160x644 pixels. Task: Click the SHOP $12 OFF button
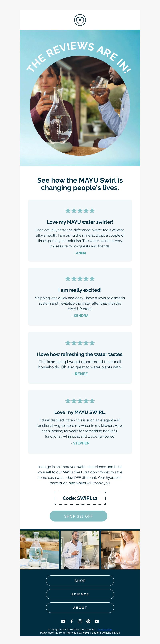(x=78, y=516)
